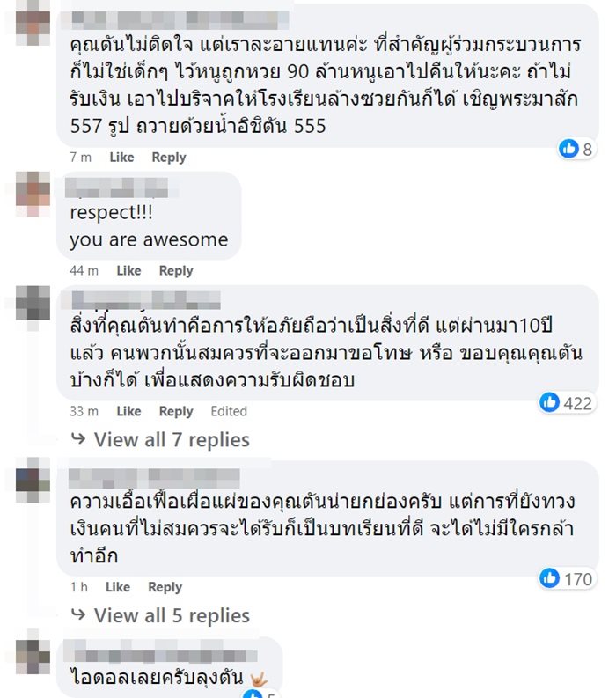Like the comment posted 33 m ago
Image resolution: width=616 pixels, height=698 pixels.
[x=128, y=411]
